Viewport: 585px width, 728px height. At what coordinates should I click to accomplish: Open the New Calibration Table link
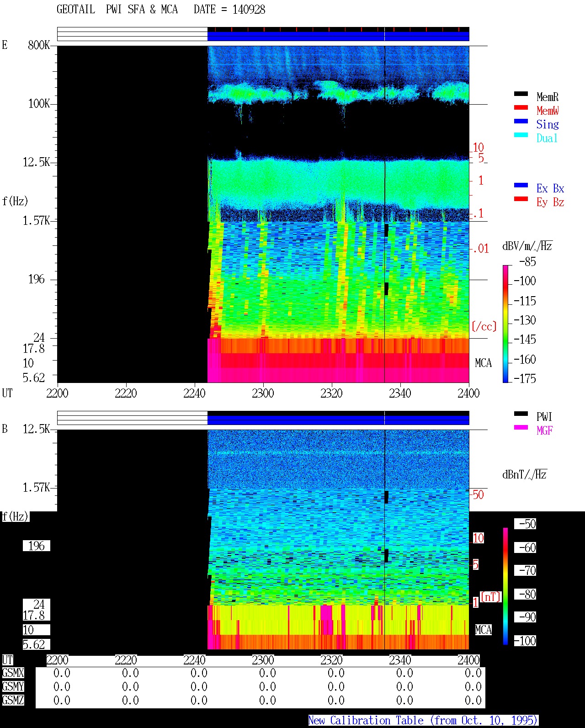[x=423, y=721]
